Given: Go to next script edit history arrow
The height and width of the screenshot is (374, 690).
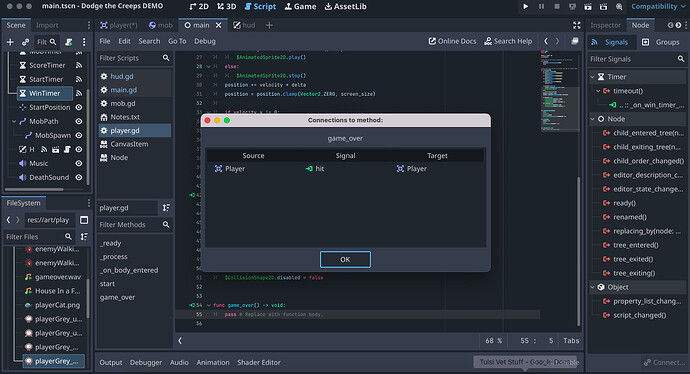Looking at the screenshot, I should click(x=557, y=41).
